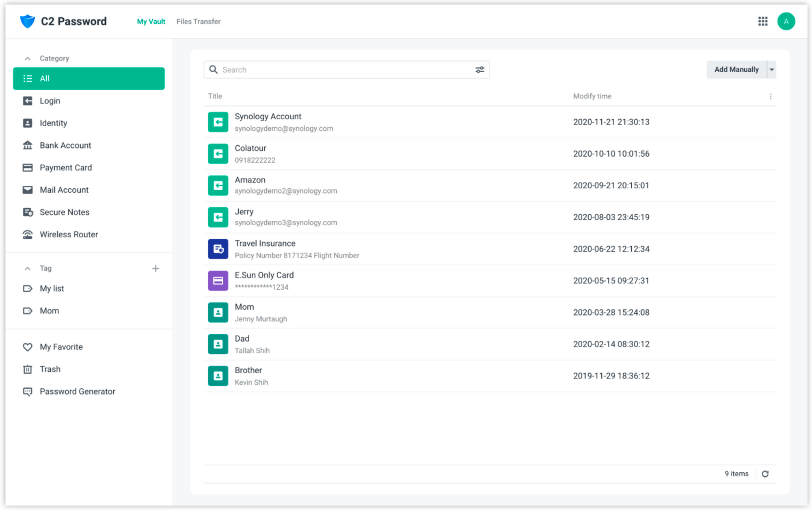Click the Jenny Murtaugh subtitle

(261, 319)
